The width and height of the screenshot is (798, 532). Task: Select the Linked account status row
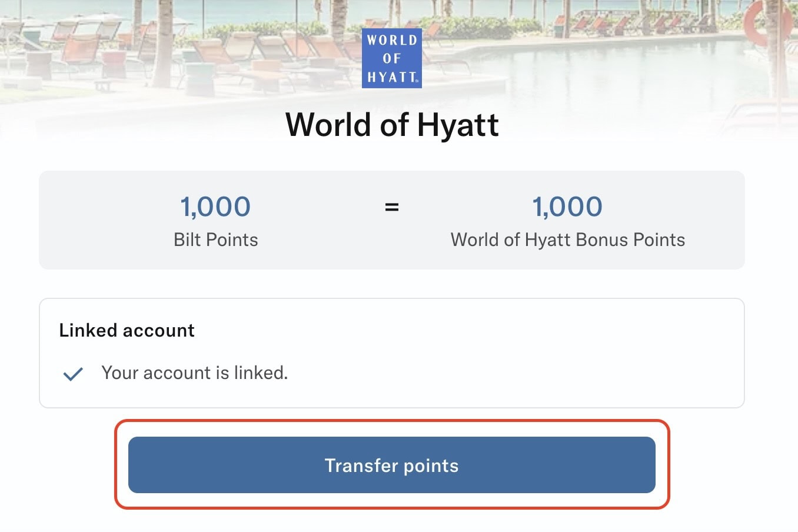click(194, 373)
